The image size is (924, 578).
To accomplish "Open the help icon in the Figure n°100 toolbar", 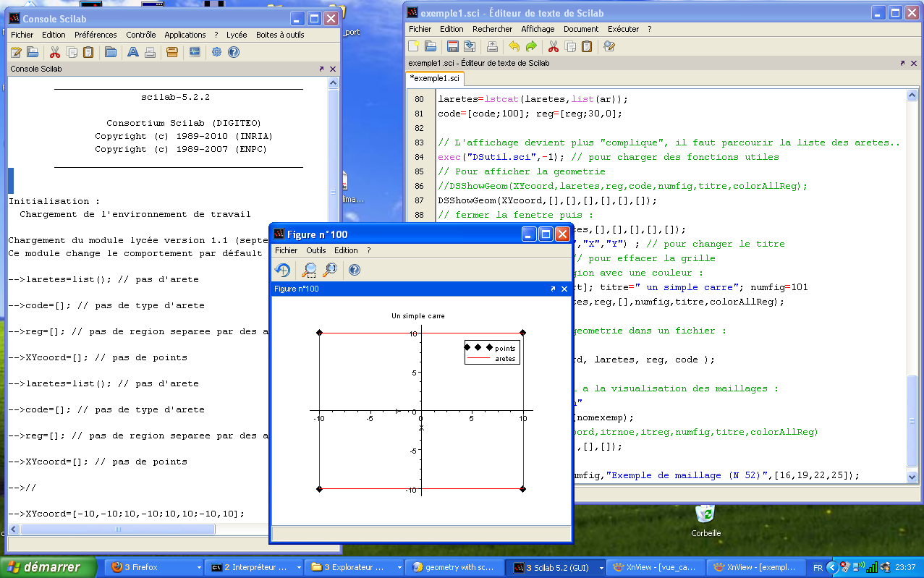I will point(355,270).
